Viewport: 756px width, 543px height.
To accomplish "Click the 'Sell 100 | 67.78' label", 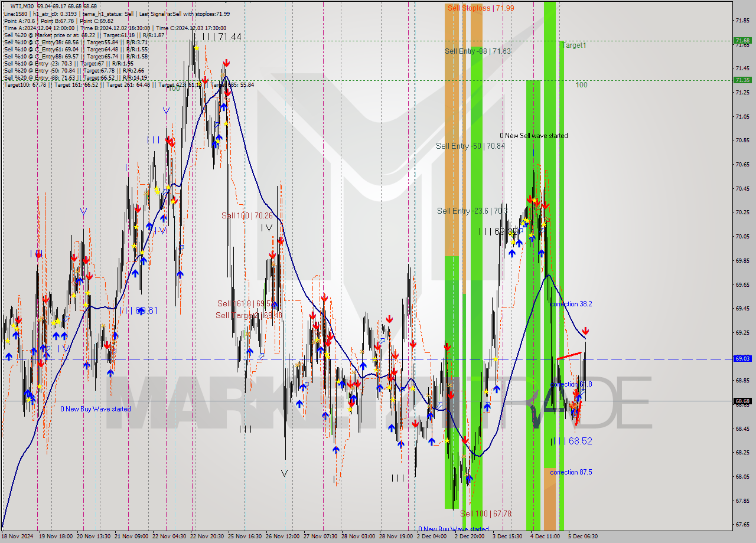I will pos(485,514).
